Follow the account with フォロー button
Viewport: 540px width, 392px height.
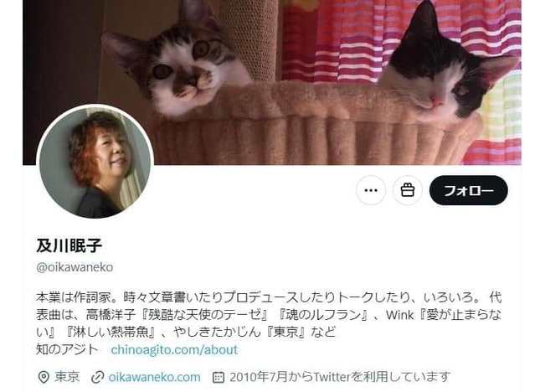[x=468, y=190]
